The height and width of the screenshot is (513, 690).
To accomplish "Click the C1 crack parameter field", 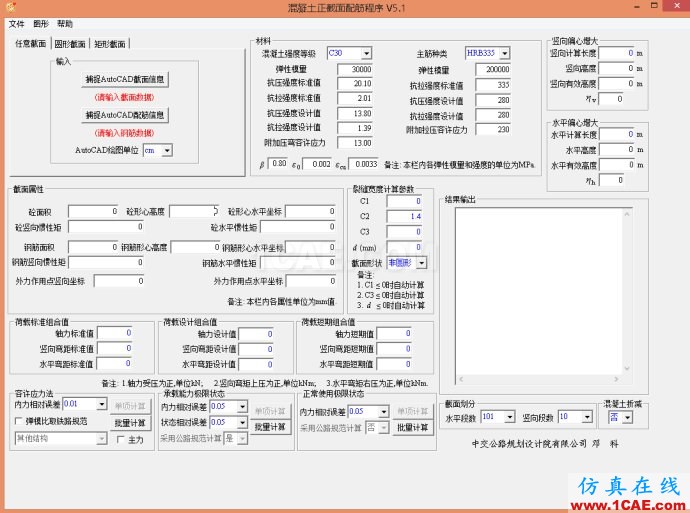I will coord(404,201).
